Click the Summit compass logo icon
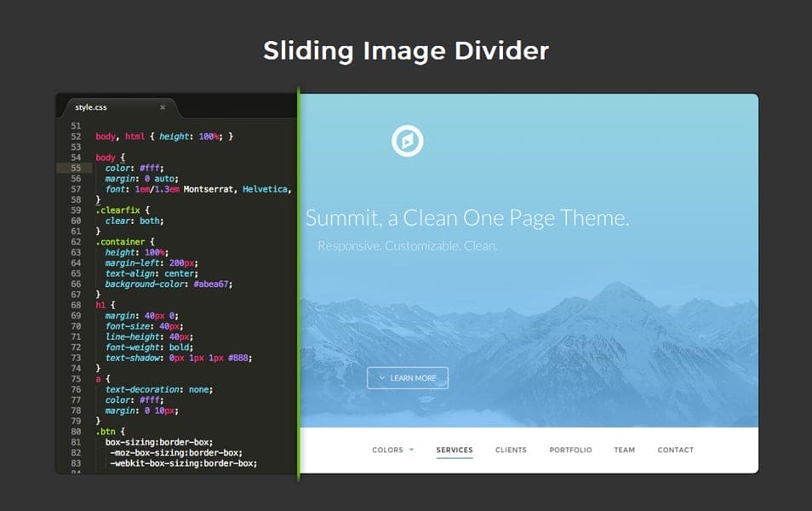The height and width of the screenshot is (511, 812). (409, 141)
